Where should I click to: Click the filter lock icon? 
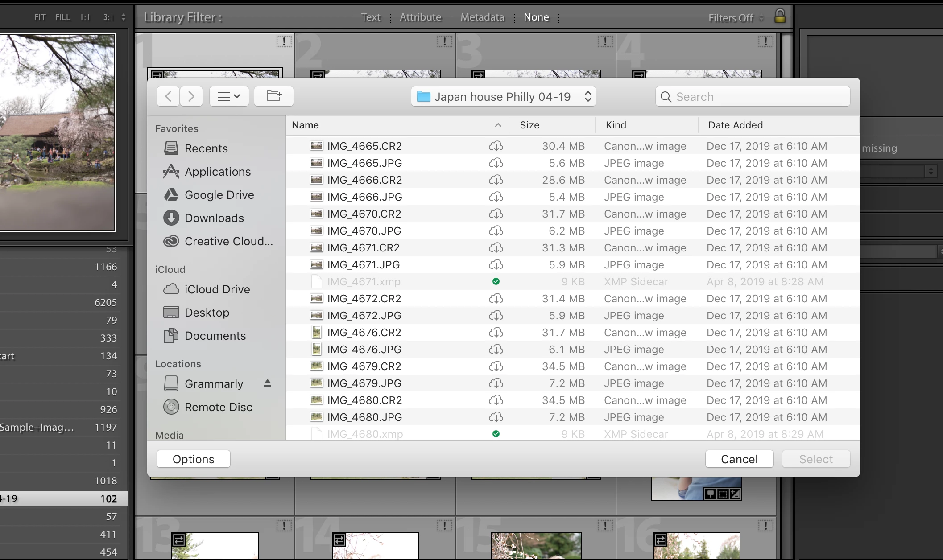(x=780, y=16)
